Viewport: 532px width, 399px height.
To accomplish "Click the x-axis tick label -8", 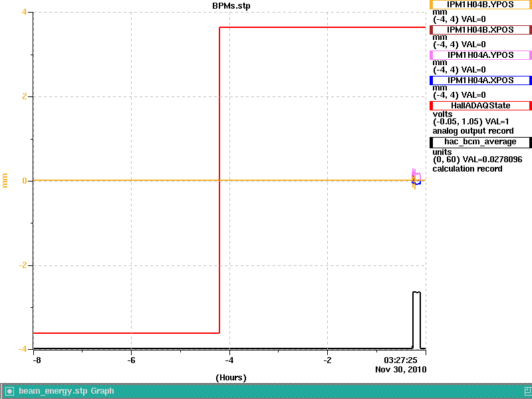I will click(x=37, y=360).
